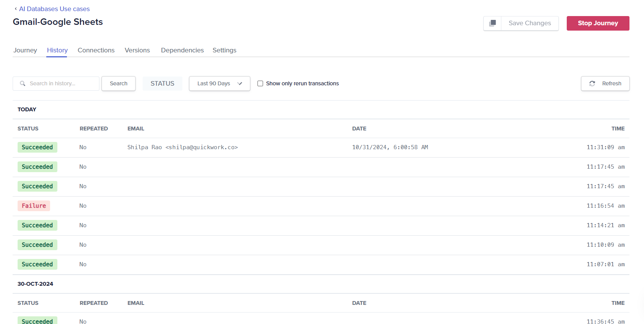The height and width of the screenshot is (324, 644).
Task: Click the time 11:16:54 am
Action: pos(606,206)
